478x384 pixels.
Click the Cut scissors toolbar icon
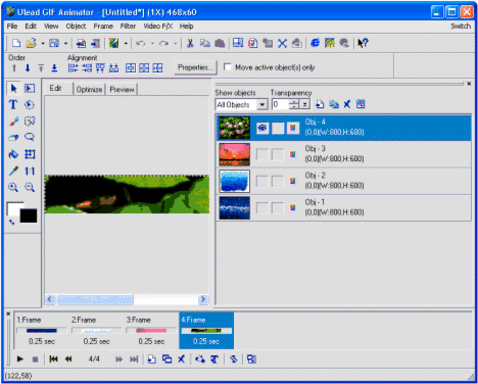190,43
